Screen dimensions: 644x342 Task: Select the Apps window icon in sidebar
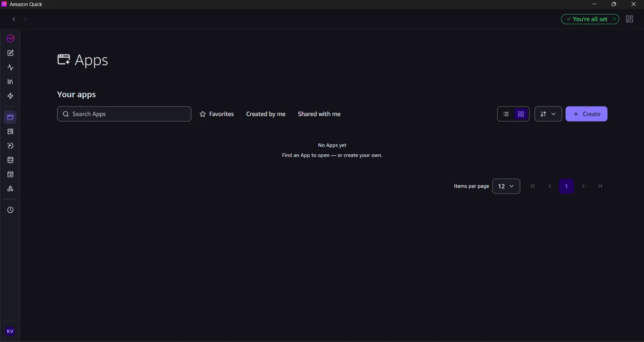click(x=10, y=117)
